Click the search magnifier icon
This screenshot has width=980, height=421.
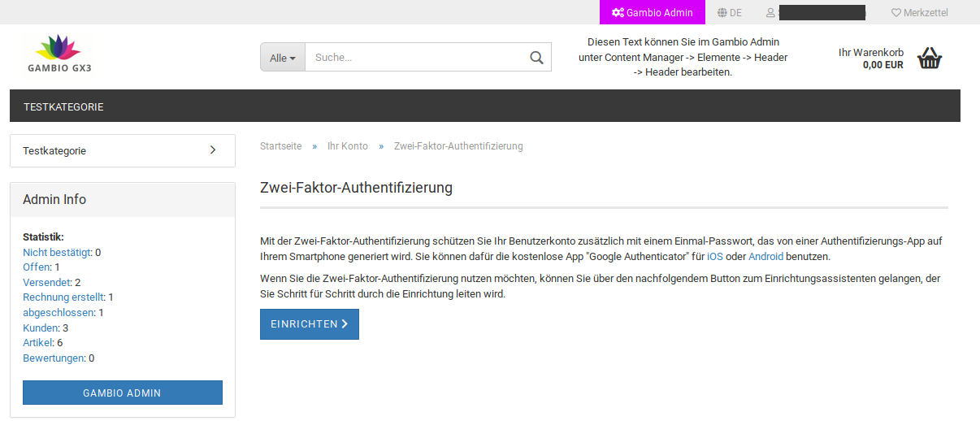click(536, 58)
